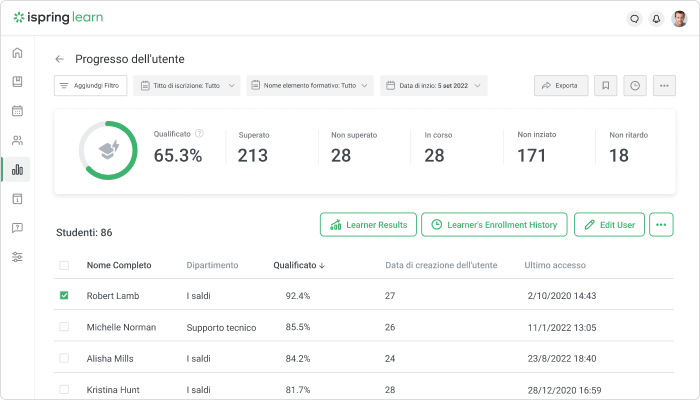Open the calendar icon in sidebar
The width and height of the screenshot is (700, 400).
tap(17, 111)
